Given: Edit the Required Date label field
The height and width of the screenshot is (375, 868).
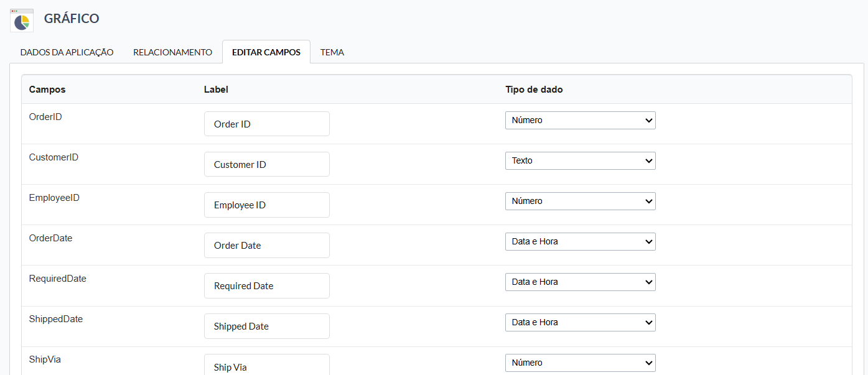Looking at the screenshot, I should click(267, 285).
